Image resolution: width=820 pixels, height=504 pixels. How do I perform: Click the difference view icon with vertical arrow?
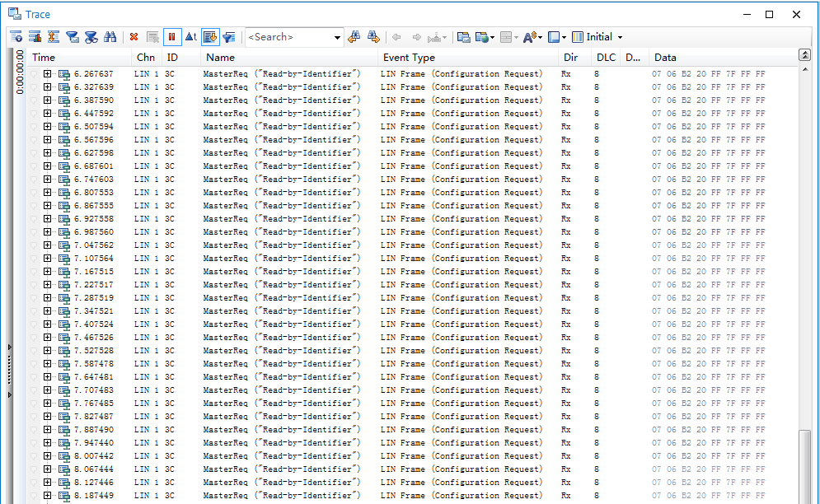point(54,37)
